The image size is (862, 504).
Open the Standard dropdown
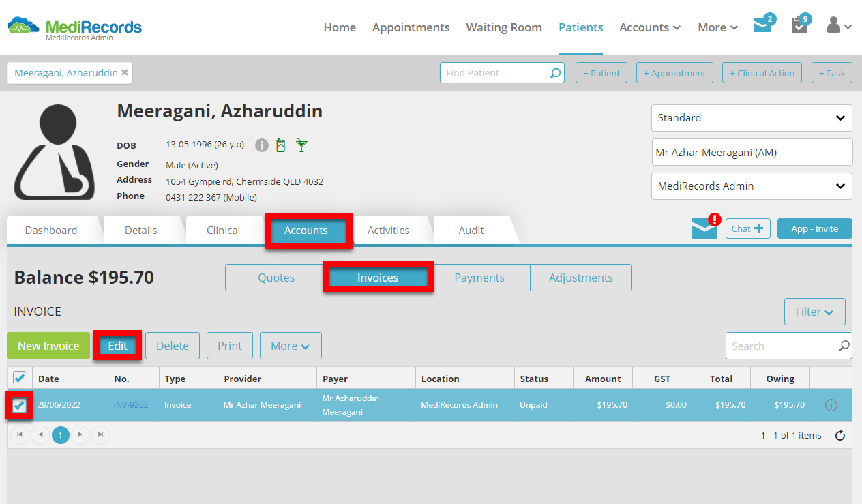click(x=752, y=118)
